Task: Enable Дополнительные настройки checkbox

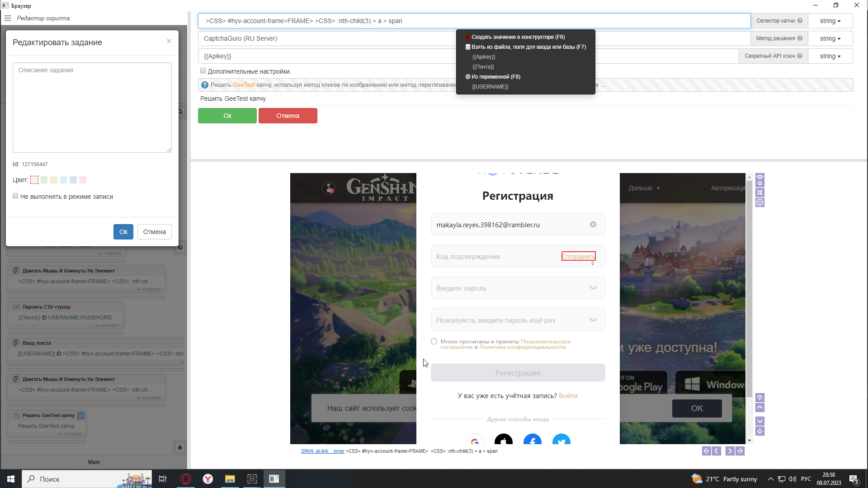Action: (x=203, y=71)
